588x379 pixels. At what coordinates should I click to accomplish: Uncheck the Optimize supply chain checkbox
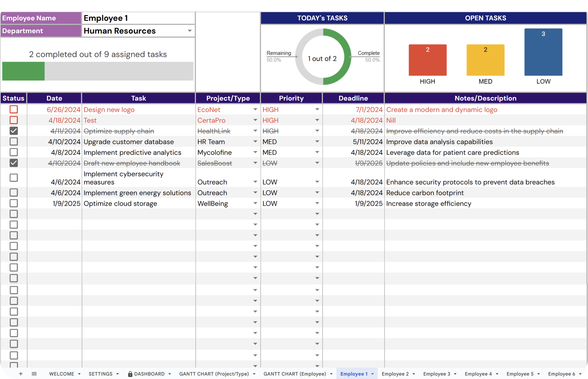14,131
